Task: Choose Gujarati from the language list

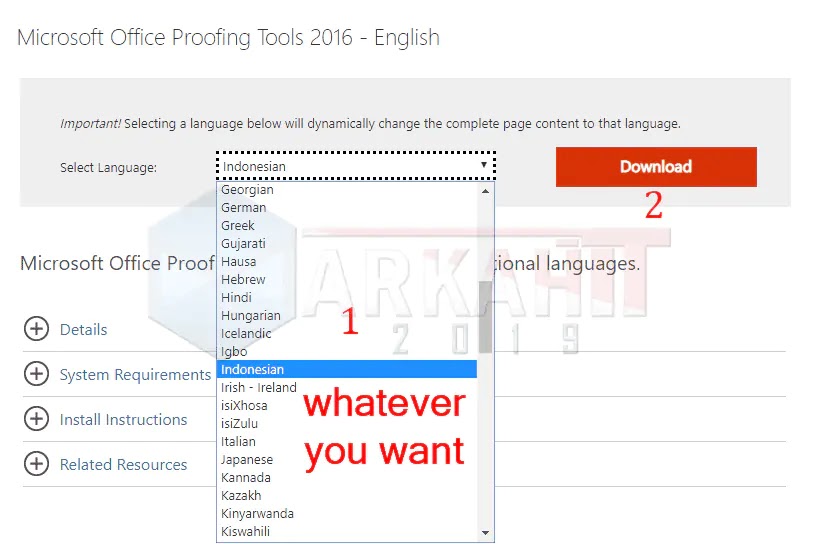Action: [x=347, y=244]
